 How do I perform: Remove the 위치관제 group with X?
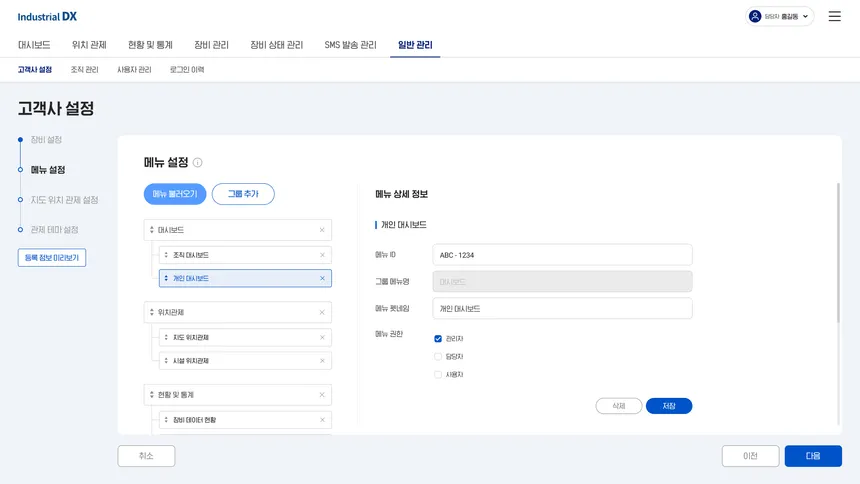pos(322,312)
